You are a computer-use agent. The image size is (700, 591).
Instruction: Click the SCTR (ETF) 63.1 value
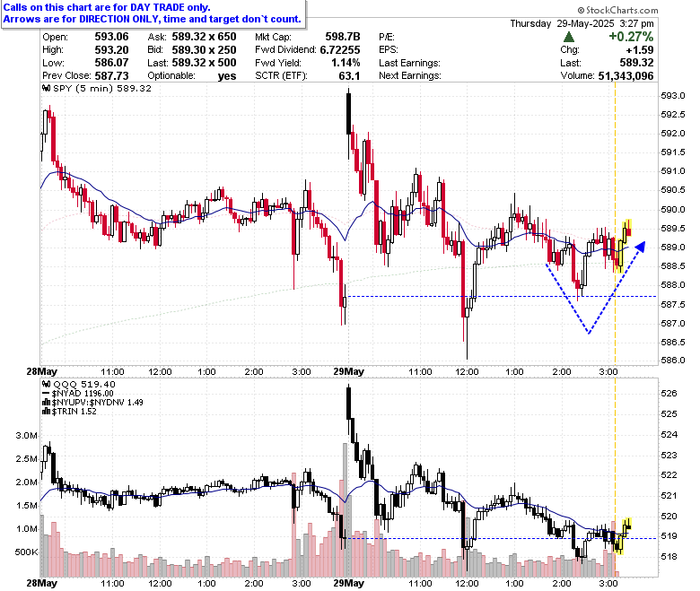tap(349, 76)
